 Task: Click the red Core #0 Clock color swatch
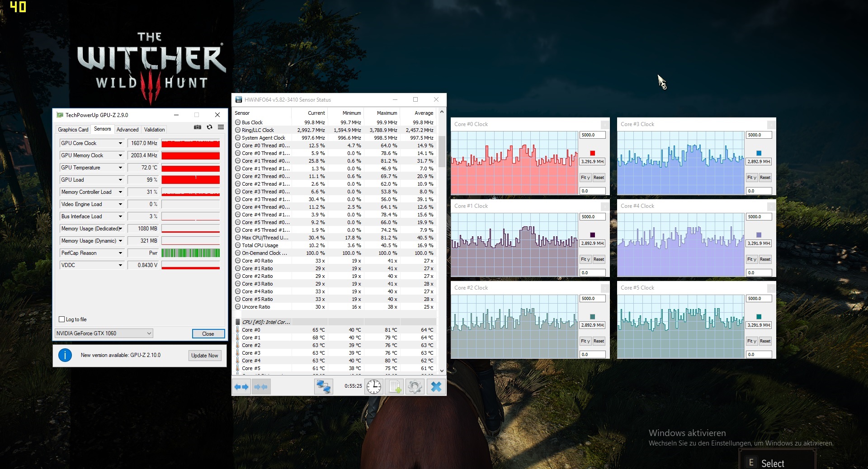point(592,153)
